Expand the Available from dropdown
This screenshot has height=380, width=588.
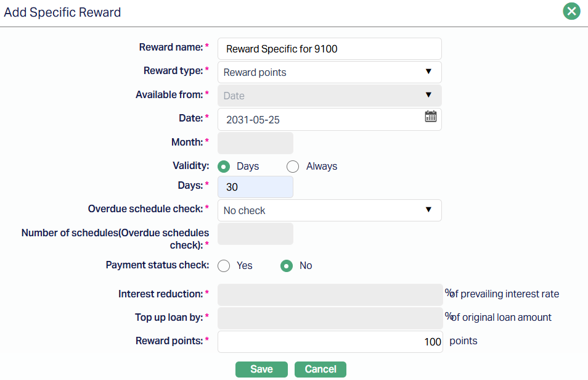point(329,96)
